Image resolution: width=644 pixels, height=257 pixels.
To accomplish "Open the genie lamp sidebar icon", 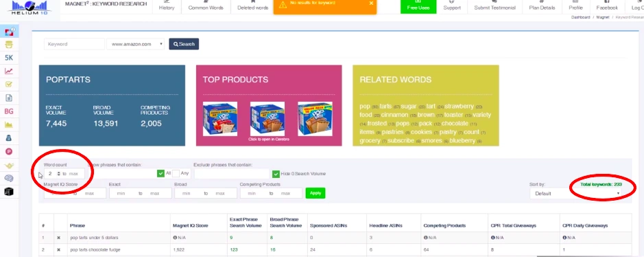I will pyautogui.click(x=9, y=165).
